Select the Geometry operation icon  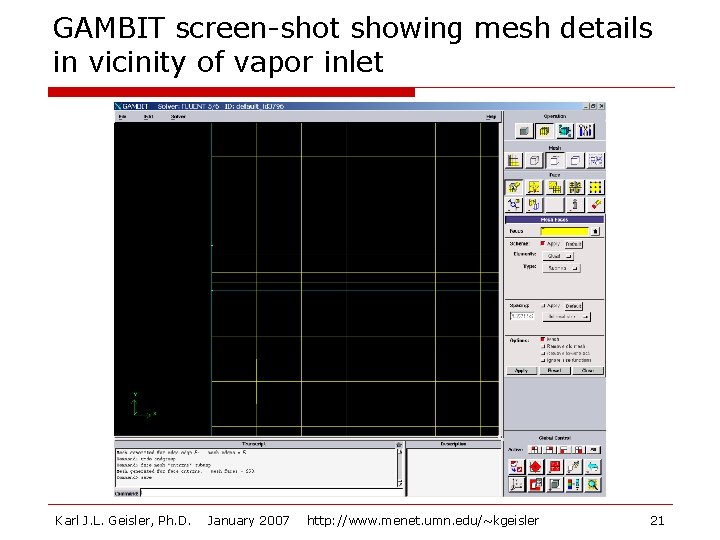click(523, 131)
